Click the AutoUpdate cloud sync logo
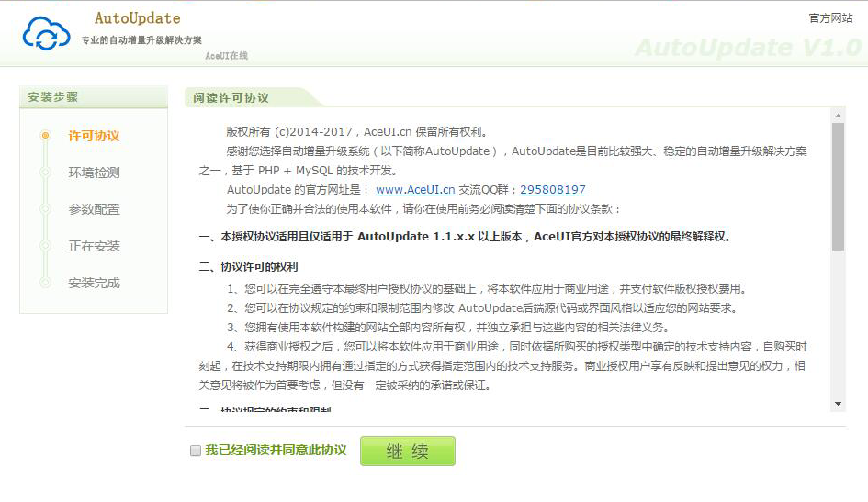868x502 pixels. point(47,33)
